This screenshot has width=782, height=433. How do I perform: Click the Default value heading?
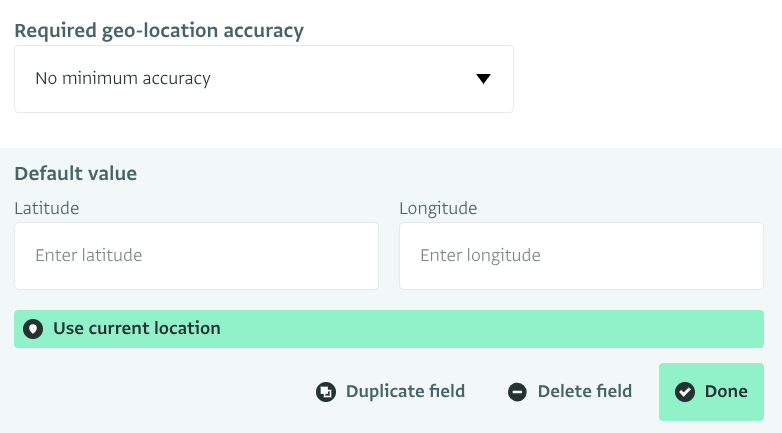pyautogui.click(x=76, y=174)
